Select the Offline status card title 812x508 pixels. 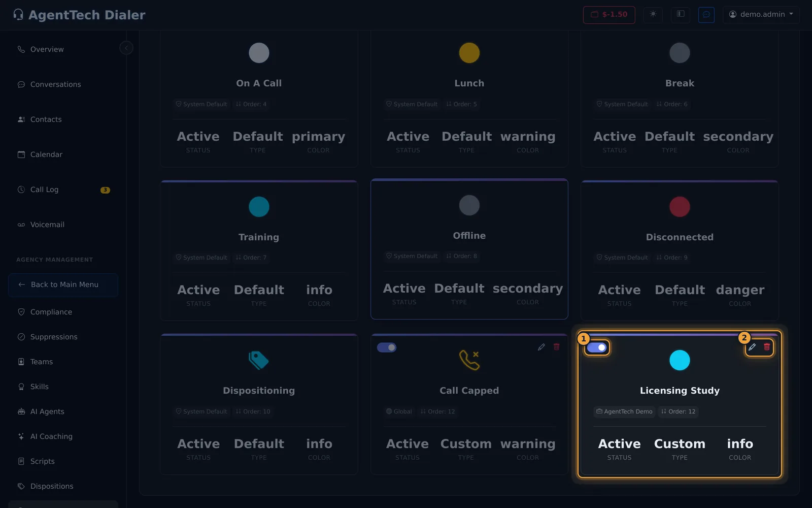[469, 236]
